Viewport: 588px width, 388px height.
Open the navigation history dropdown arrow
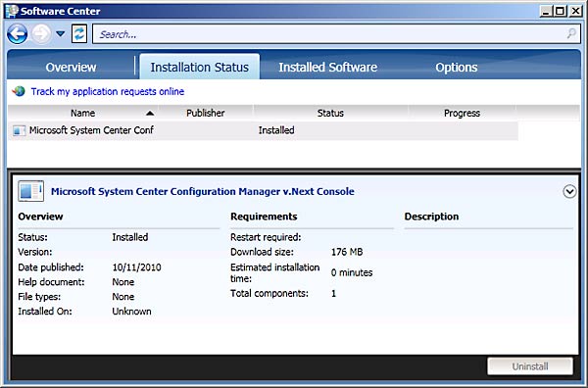(x=61, y=34)
